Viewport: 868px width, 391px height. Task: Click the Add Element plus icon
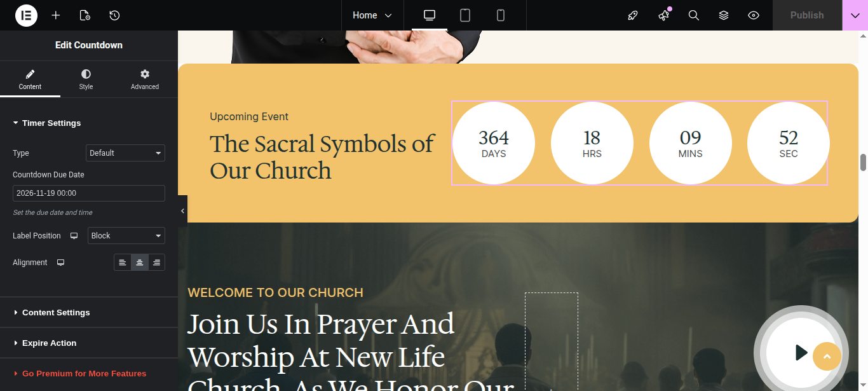56,15
